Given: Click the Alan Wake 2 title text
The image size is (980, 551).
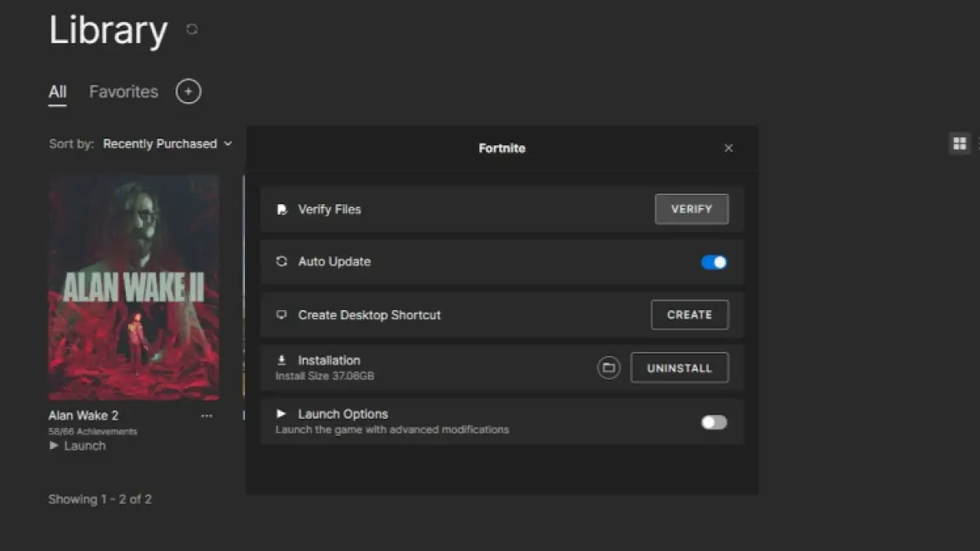Looking at the screenshot, I should (83, 415).
